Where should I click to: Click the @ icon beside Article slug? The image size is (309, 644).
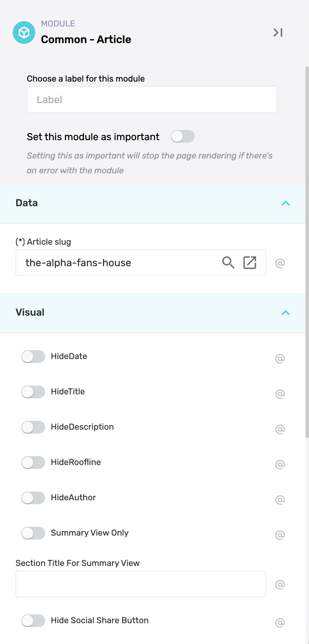click(280, 263)
